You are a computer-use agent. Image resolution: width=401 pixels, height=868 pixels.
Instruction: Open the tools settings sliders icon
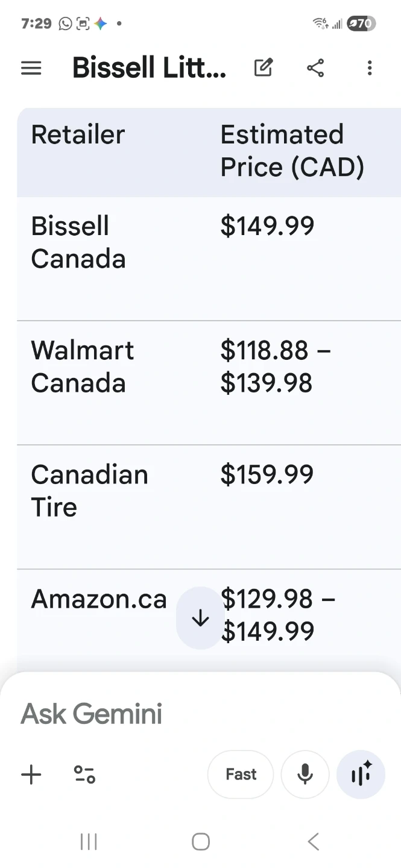tap(84, 775)
